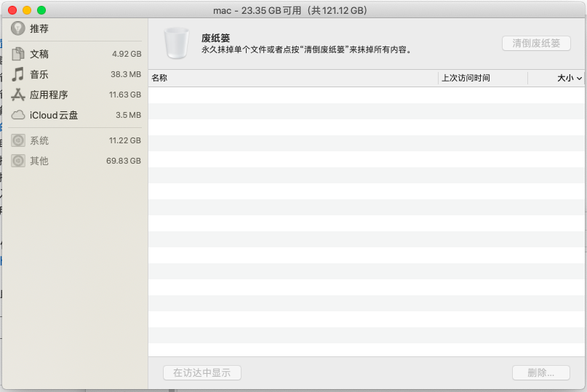Select the 应用程序 applications icon
This screenshot has height=392, width=587.
click(18, 95)
